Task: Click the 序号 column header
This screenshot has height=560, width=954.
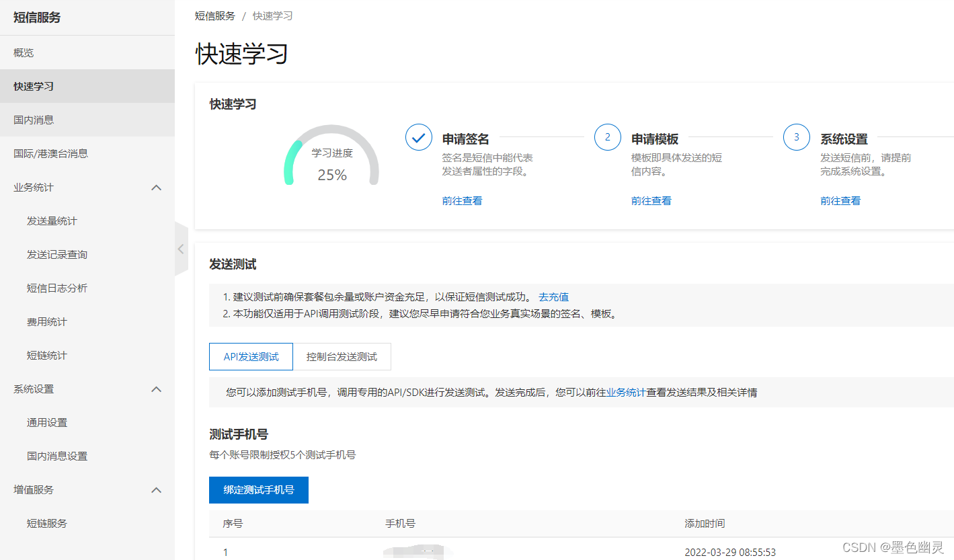Action: [233, 523]
